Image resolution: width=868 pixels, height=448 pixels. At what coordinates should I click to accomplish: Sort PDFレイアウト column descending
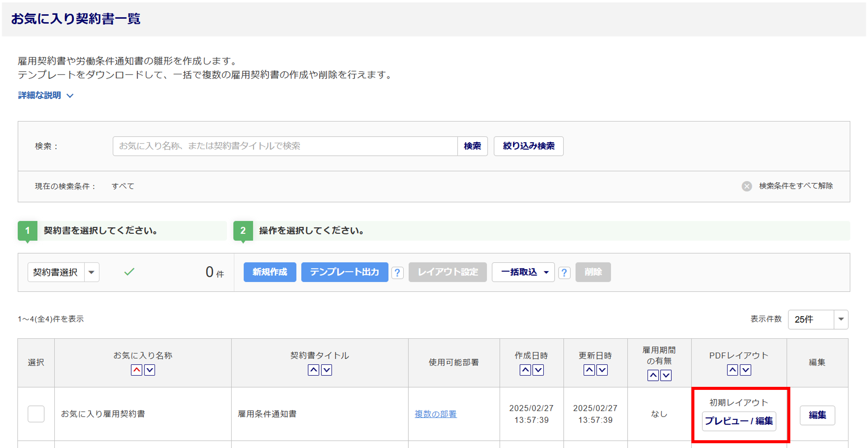tap(746, 370)
